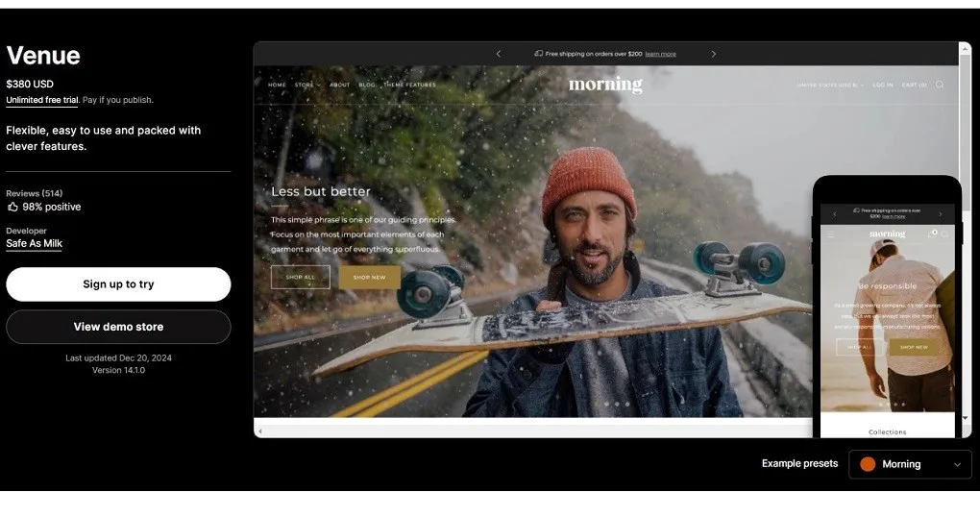The image size is (980, 517).
Task: Click the thumbs-up positive reviews icon
Action: [12, 207]
